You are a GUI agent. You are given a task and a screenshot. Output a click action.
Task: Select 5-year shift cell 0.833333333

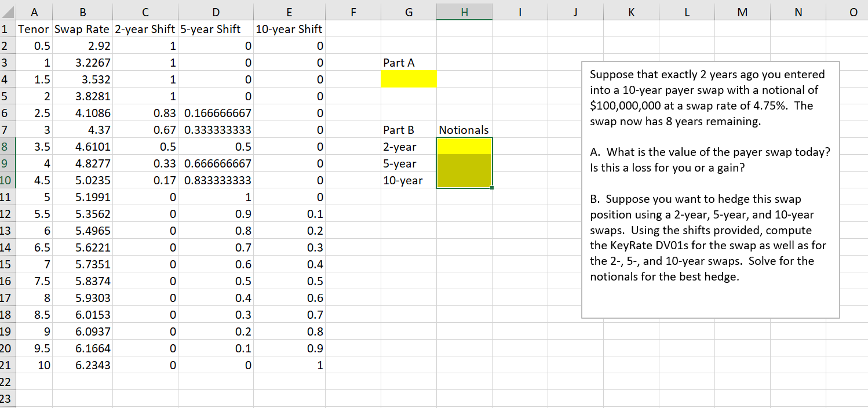click(x=216, y=180)
